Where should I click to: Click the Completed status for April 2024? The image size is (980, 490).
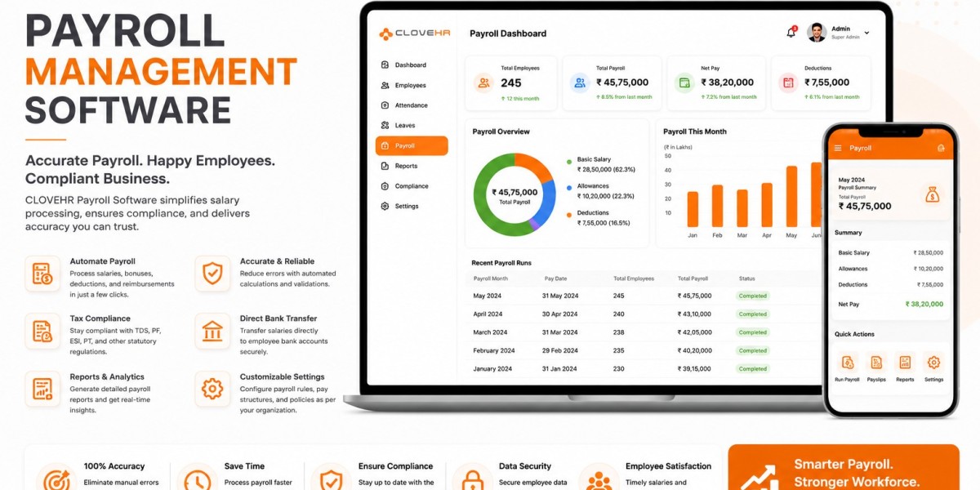point(752,314)
